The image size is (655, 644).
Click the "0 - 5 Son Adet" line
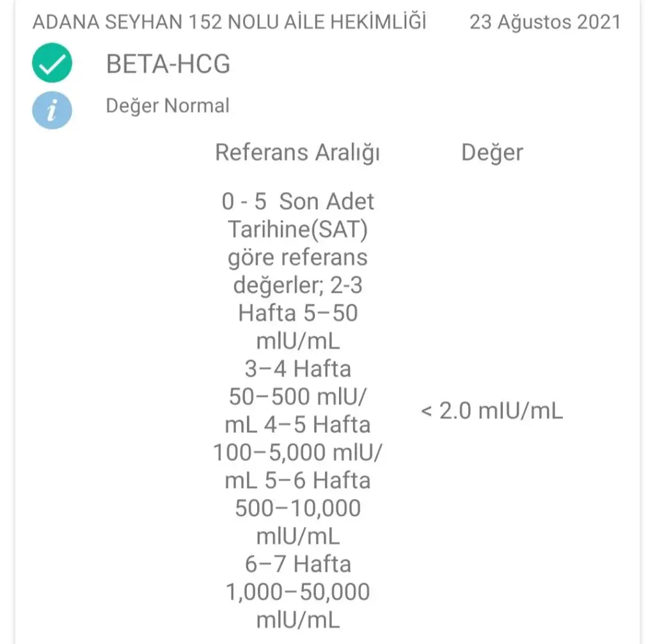297,202
